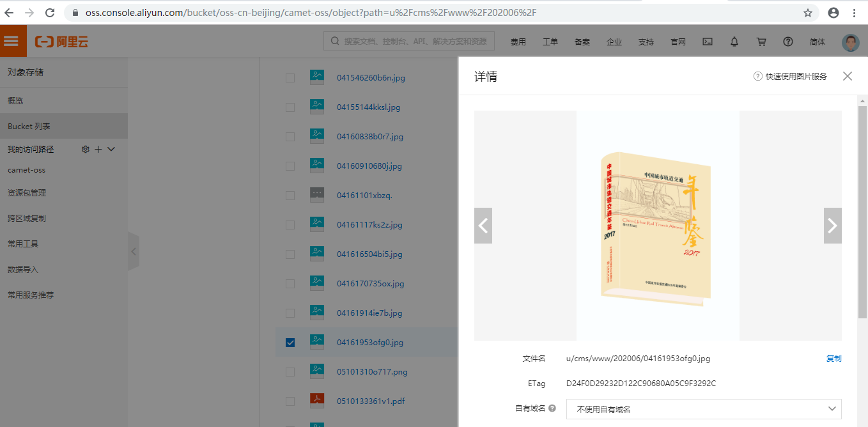Open 备案 header link

582,42
